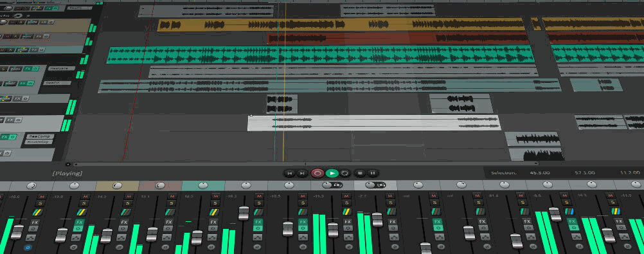This screenshot has width=644, height=254.
Task: Click the selection length field 11.2.00
Action: click(x=630, y=173)
